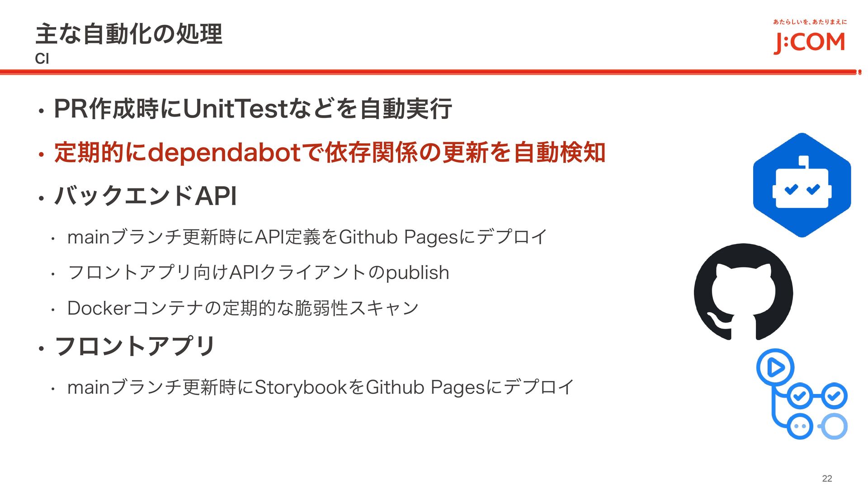Click the Dockerコンテナ vulnerability scan bullet
The width and height of the screenshot is (868, 488).
[x=243, y=308]
